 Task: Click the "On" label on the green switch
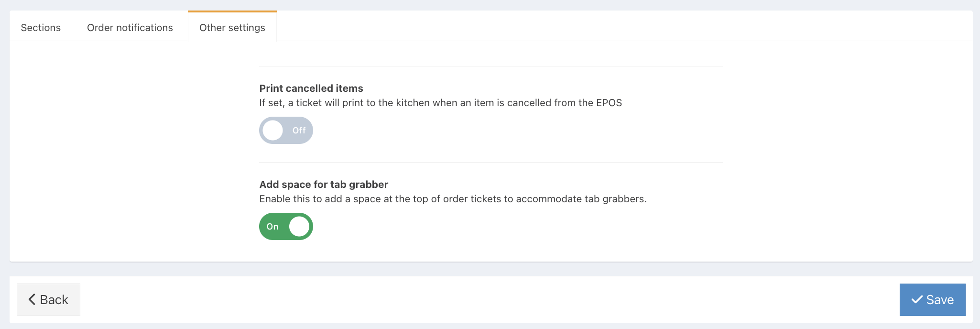point(272,227)
